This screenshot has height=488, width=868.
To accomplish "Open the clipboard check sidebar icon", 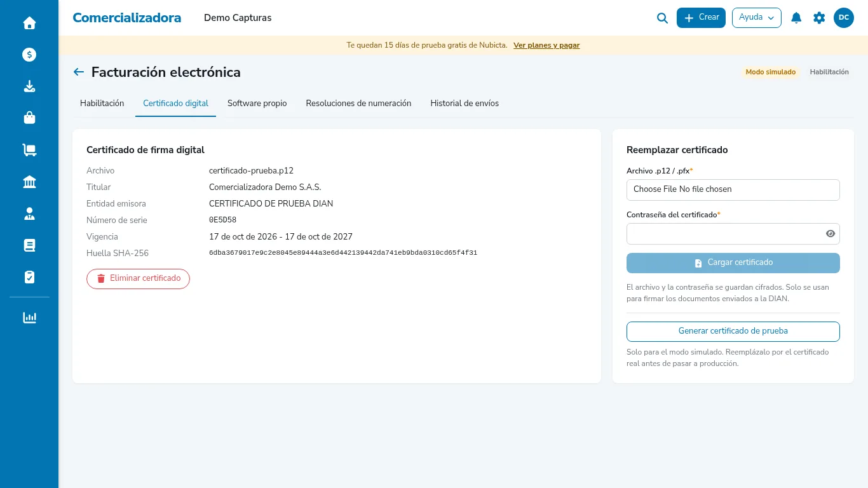I will [x=29, y=277].
